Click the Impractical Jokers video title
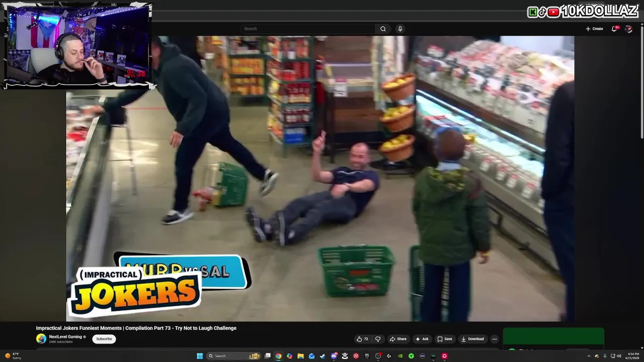Viewport: 644px width, 362px height. pos(136,328)
